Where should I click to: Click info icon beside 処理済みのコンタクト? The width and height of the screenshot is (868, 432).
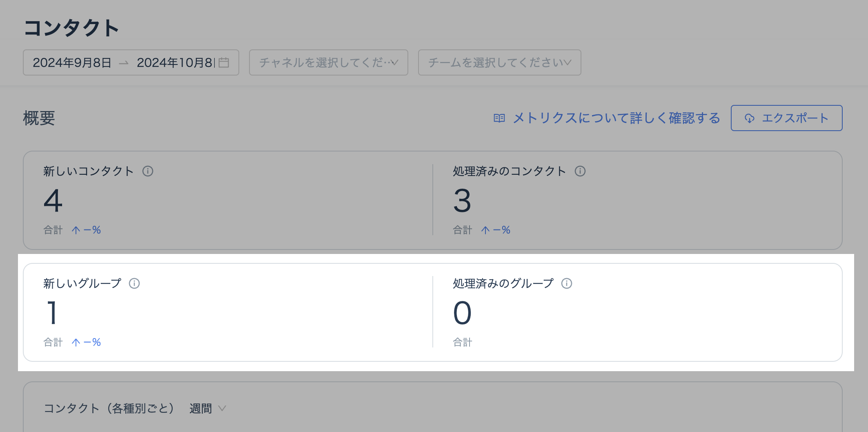(580, 171)
